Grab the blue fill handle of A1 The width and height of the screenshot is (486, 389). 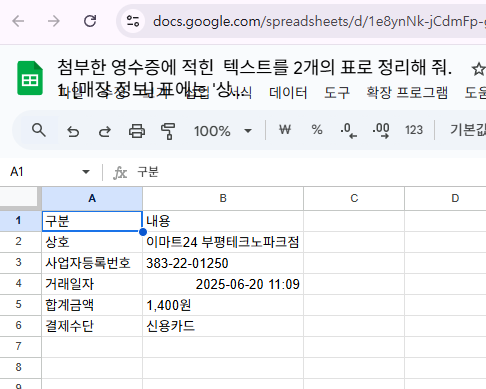143,232
